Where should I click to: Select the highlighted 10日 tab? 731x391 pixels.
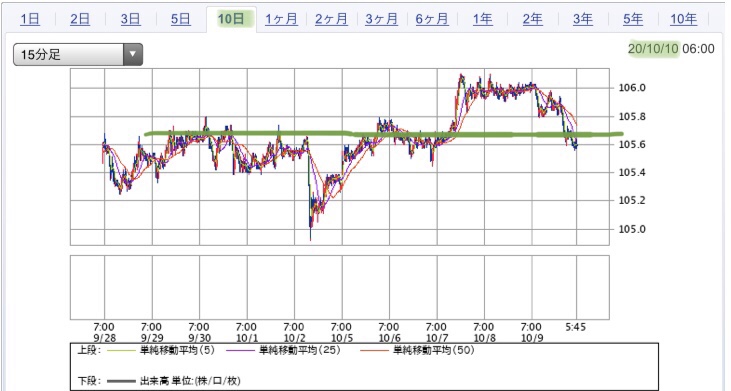[x=231, y=19]
